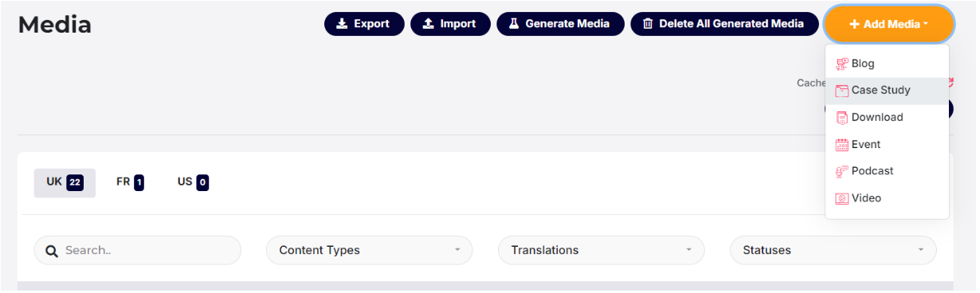Open the Statuses filter dropdown
Screen dimensions: 980x293
833,250
